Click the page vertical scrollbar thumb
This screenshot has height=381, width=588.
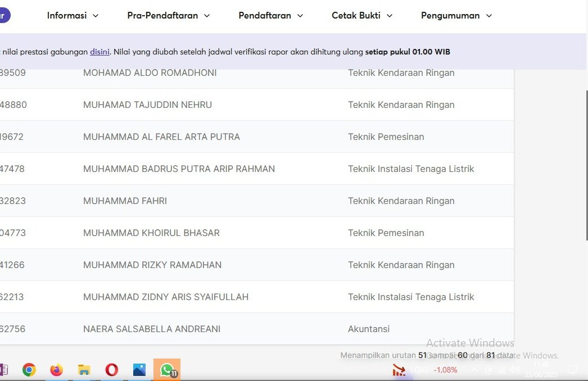click(x=586, y=165)
